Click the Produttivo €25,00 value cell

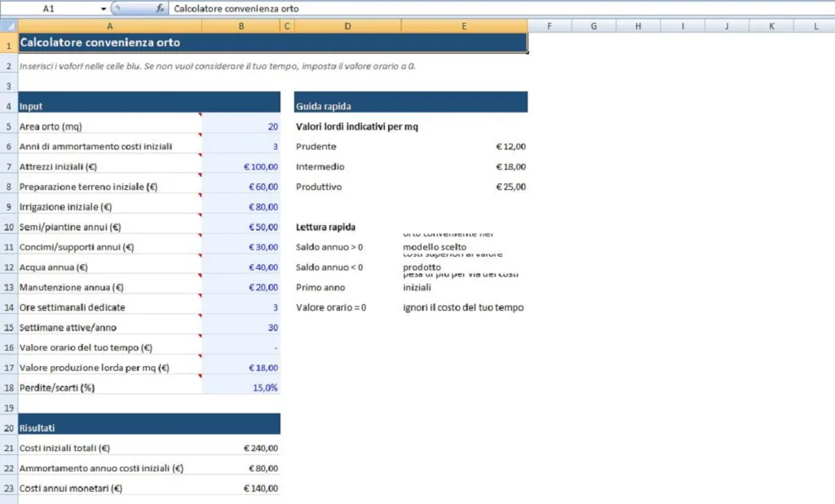pyautogui.click(x=464, y=187)
